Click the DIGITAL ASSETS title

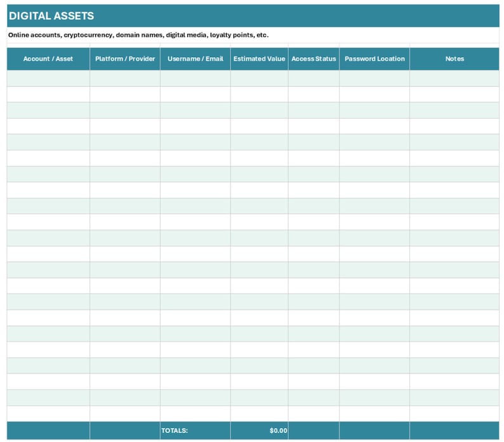point(51,16)
